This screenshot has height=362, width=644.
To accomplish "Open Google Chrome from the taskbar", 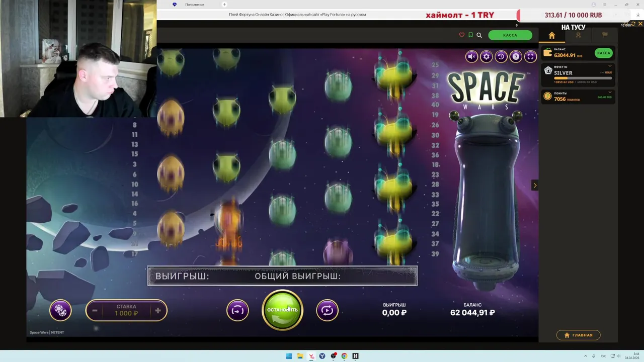I will click(344, 356).
